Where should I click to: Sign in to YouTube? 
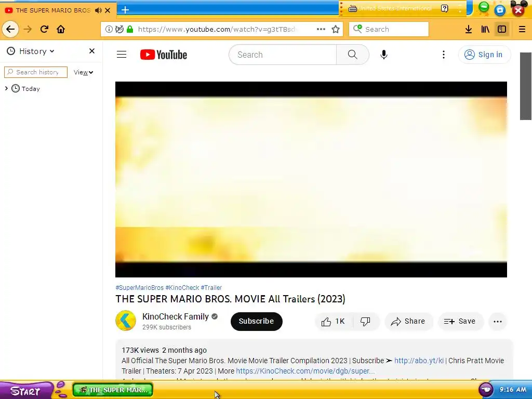[x=484, y=55]
